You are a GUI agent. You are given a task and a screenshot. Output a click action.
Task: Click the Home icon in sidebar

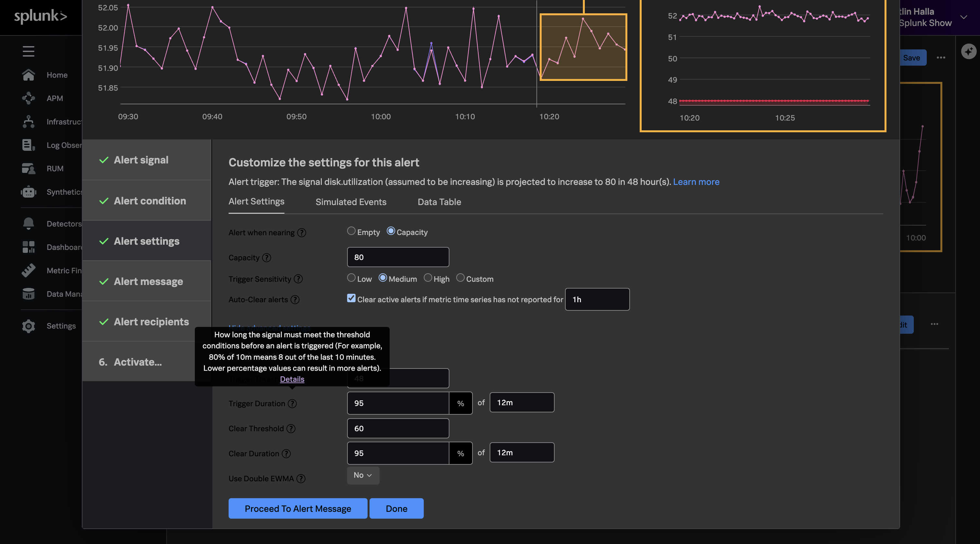(29, 75)
